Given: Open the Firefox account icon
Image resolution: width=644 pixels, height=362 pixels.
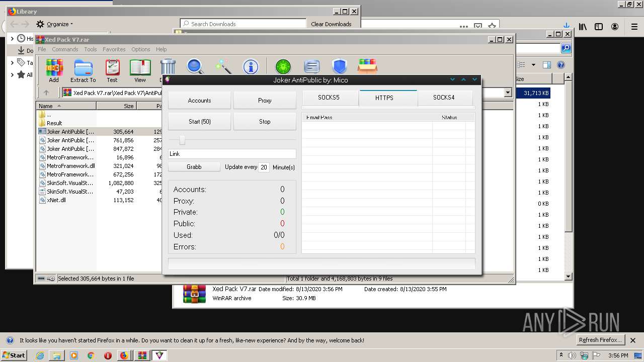Looking at the screenshot, I should (x=615, y=27).
